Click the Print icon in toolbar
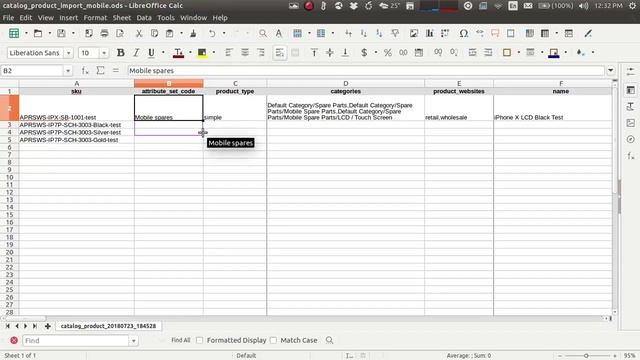The width and height of the screenshot is (640, 360). 104,33
